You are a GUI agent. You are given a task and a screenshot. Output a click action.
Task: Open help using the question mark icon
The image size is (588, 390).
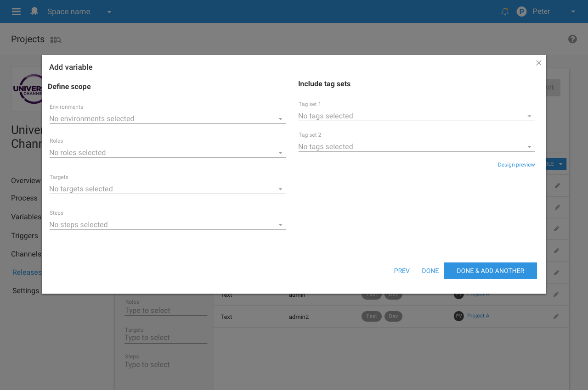coord(572,39)
